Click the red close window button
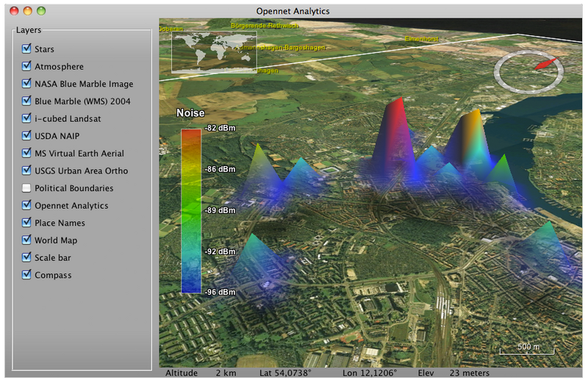588x383 pixels. click(14, 11)
